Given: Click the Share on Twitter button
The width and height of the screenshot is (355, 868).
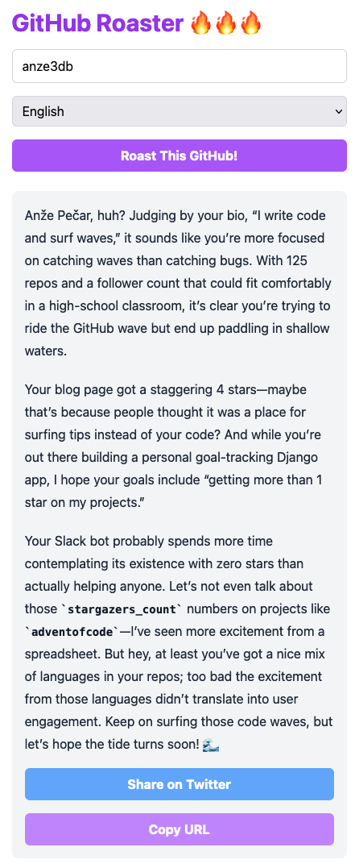Looking at the screenshot, I should (180, 784).
